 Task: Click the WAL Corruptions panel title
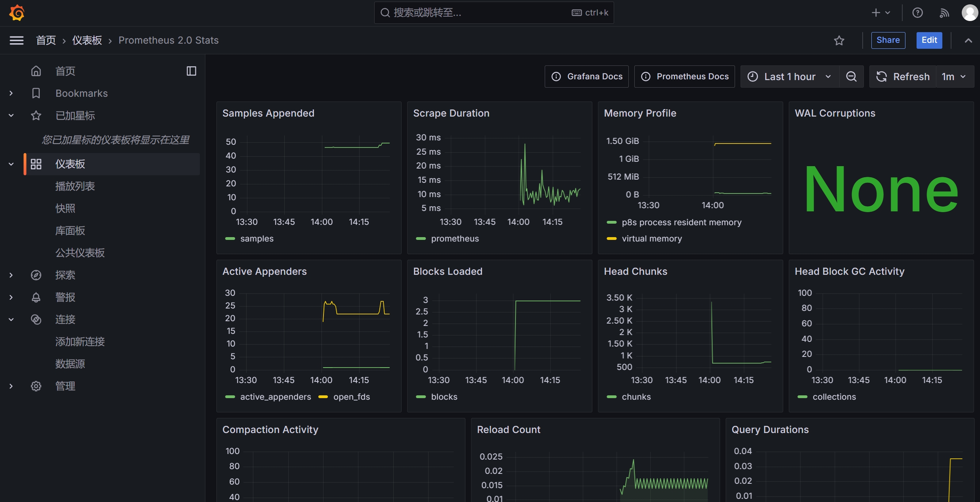[x=835, y=113]
